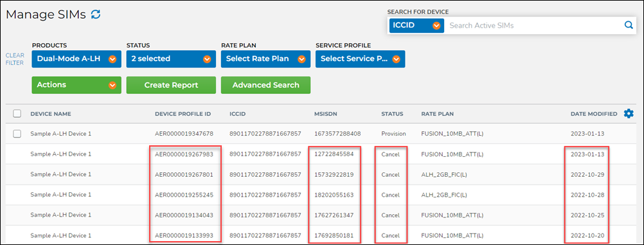
Task: Select profile ID AER0000019133993
Action: (x=184, y=235)
